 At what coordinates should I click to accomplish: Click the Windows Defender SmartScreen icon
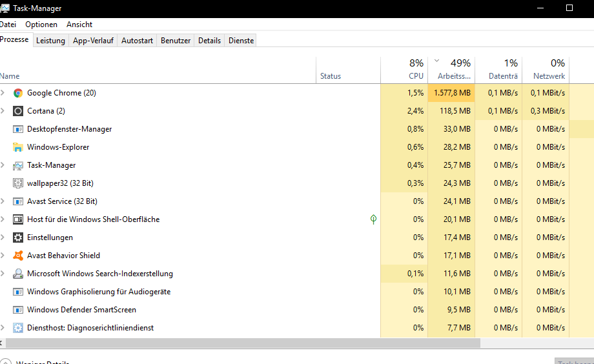(18, 310)
